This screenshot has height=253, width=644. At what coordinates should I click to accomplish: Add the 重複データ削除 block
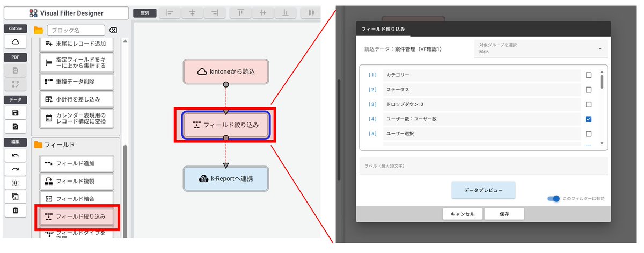click(77, 82)
